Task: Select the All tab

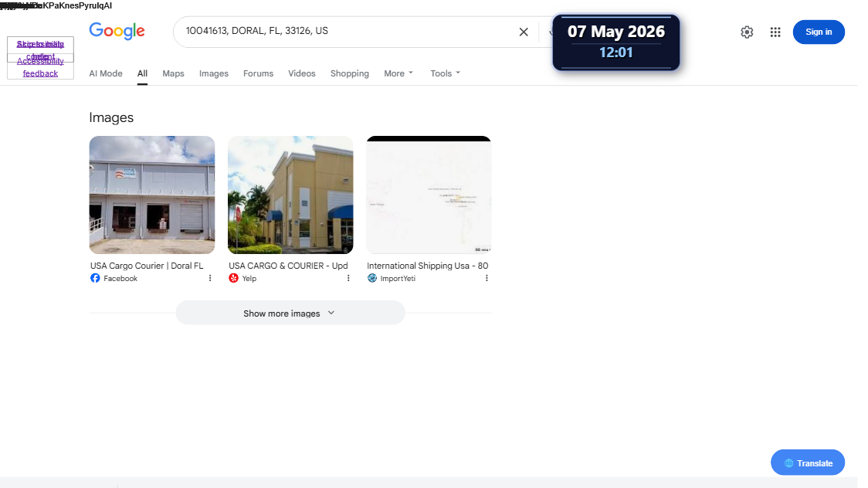Action: (142, 73)
